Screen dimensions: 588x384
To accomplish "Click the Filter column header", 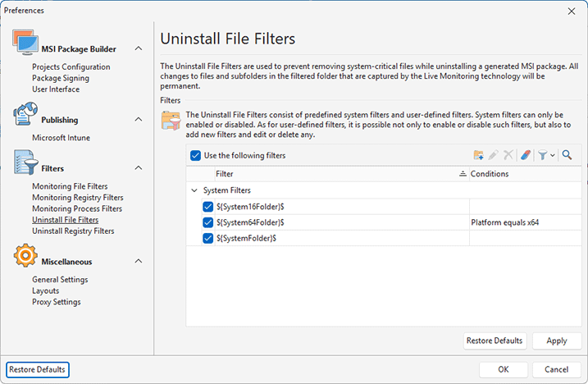I will point(342,174).
